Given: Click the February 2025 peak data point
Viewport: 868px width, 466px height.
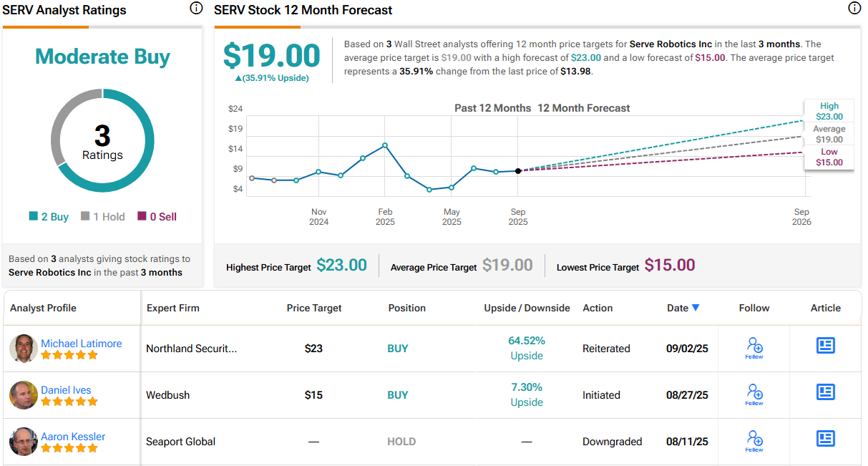Looking at the screenshot, I should 385,145.
